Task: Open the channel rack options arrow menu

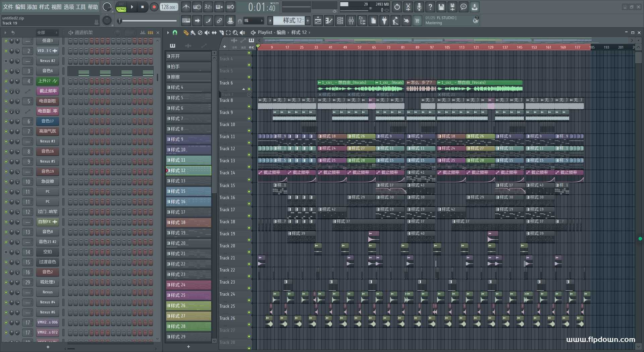Action: click(x=5, y=33)
